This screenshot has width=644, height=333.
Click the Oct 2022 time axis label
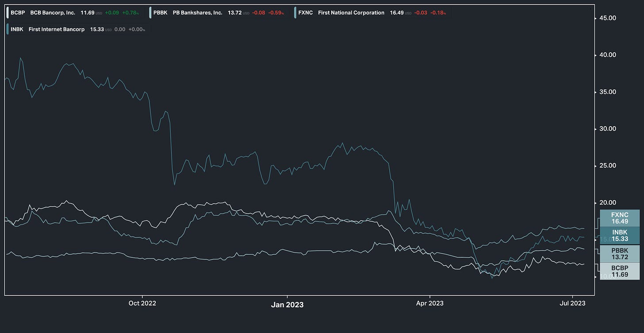pos(142,303)
